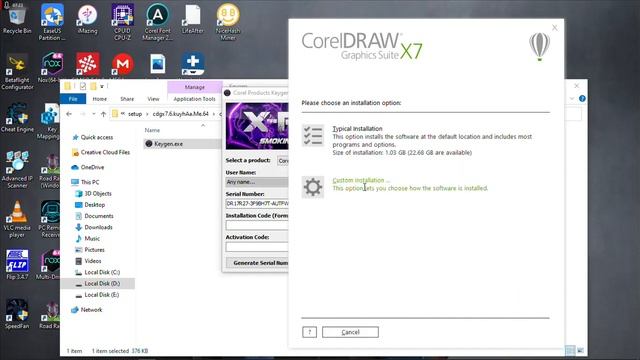Open Advanced IP Scanner desktop icon
640x360 pixels.
pyautogui.click(x=17, y=170)
